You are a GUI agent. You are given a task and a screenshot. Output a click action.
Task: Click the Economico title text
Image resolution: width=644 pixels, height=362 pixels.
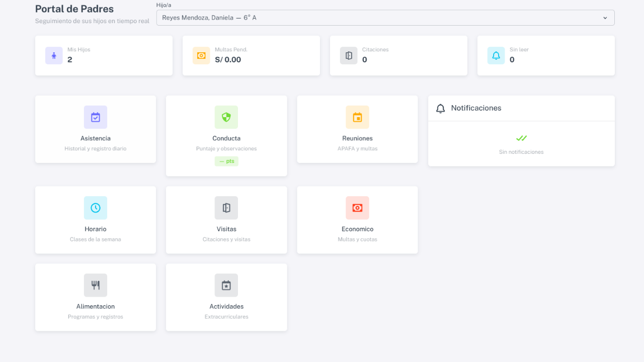pyautogui.click(x=357, y=229)
